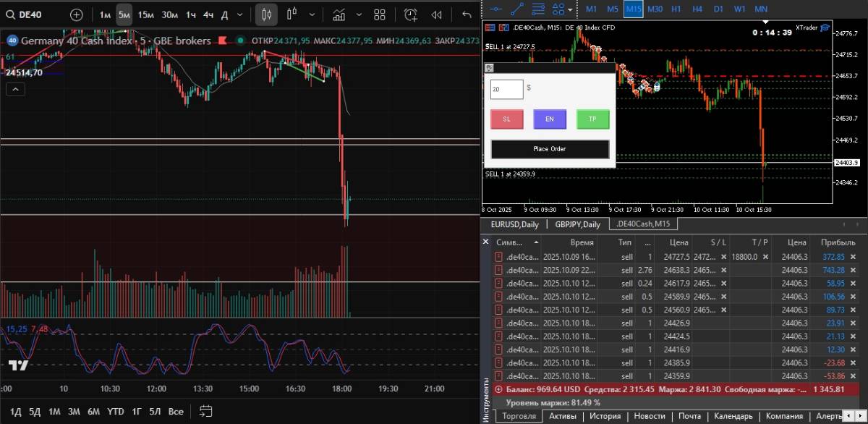This screenshot has height=424, width=868.
Task: Toggle the EN entry button
Action: click(x=549, y=119)
